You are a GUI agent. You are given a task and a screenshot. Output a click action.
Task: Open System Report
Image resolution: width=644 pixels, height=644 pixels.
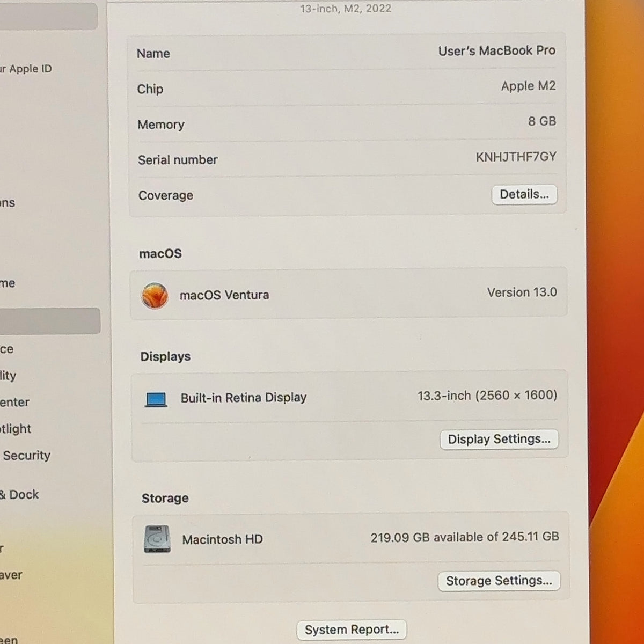point(352,630)
